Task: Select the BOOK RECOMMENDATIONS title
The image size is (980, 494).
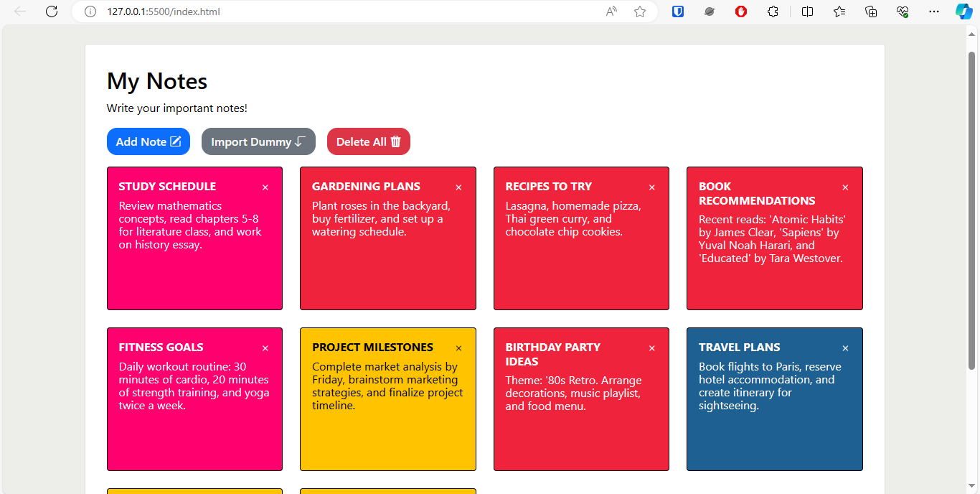Action: tap(757, 193)
